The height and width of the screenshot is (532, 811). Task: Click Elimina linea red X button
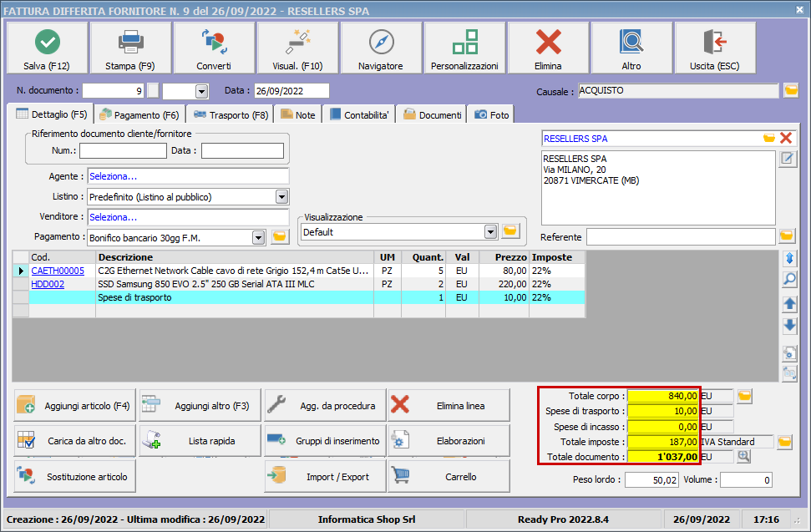point(449,405)
